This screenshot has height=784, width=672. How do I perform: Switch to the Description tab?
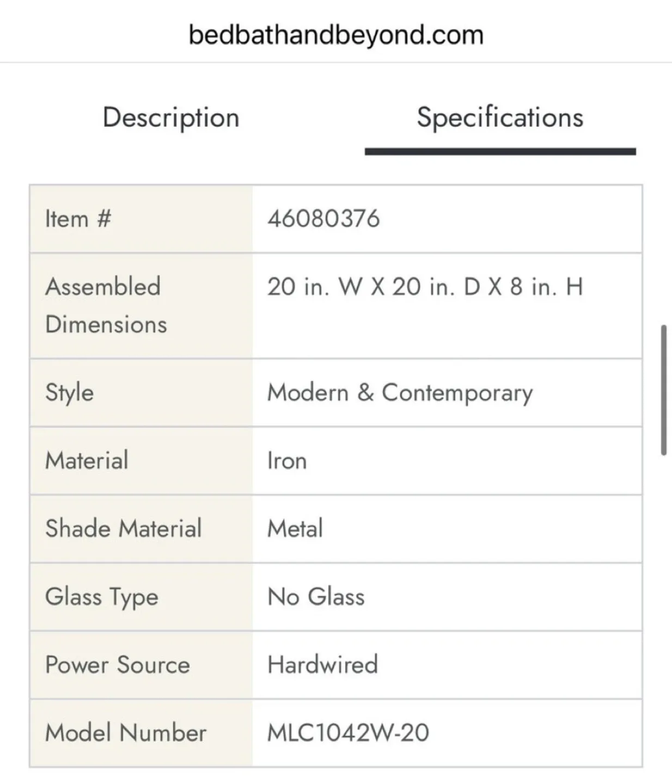click(x=171, y=118)
